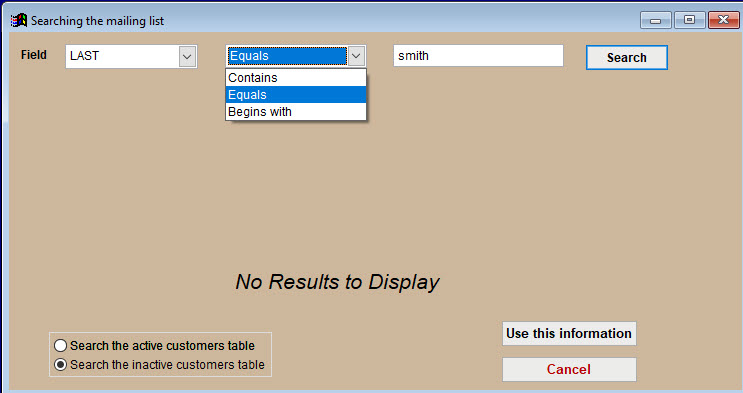
Task: Close the Searching the mailing list window
Action: 724,20
